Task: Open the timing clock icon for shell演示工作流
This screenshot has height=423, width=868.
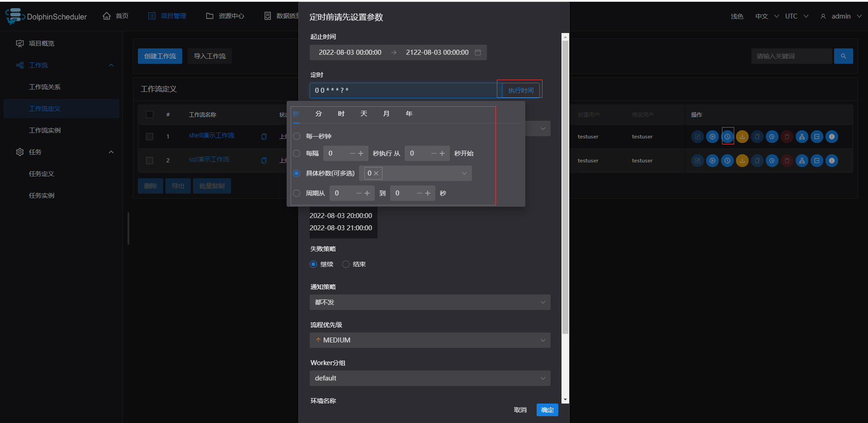Action: pyautogui.click(x=727, y=137)
